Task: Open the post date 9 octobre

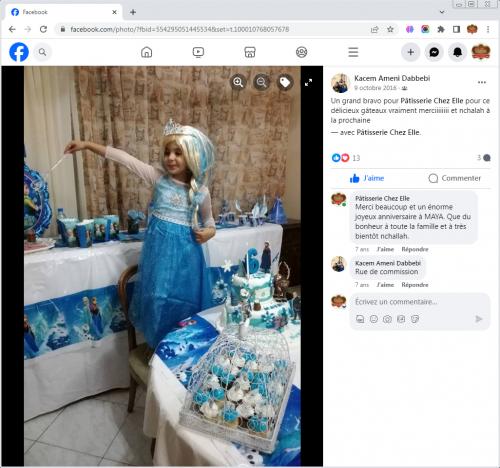Action: [375, 88]
